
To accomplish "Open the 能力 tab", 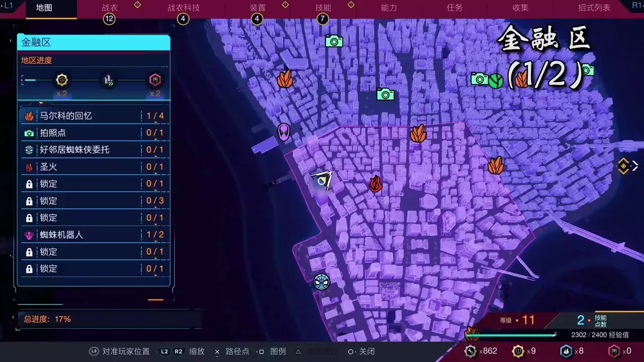I will pyautogui.click(x=389, y=8).
